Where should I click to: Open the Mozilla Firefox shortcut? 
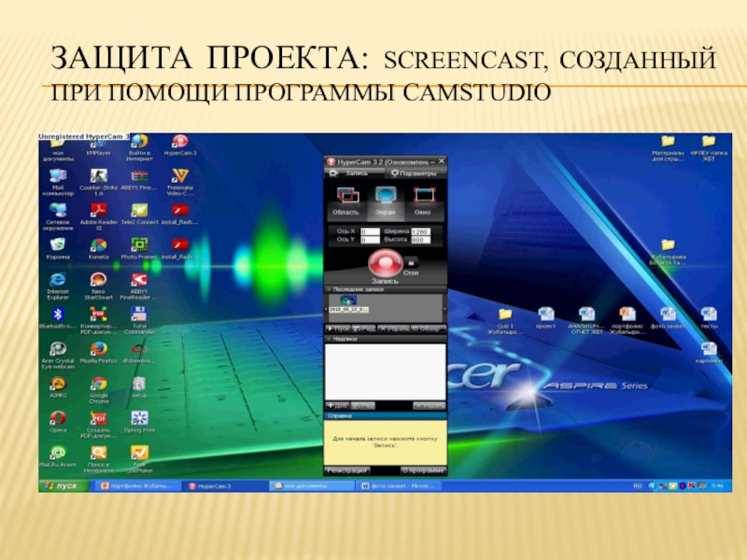[x=99, y=353]
